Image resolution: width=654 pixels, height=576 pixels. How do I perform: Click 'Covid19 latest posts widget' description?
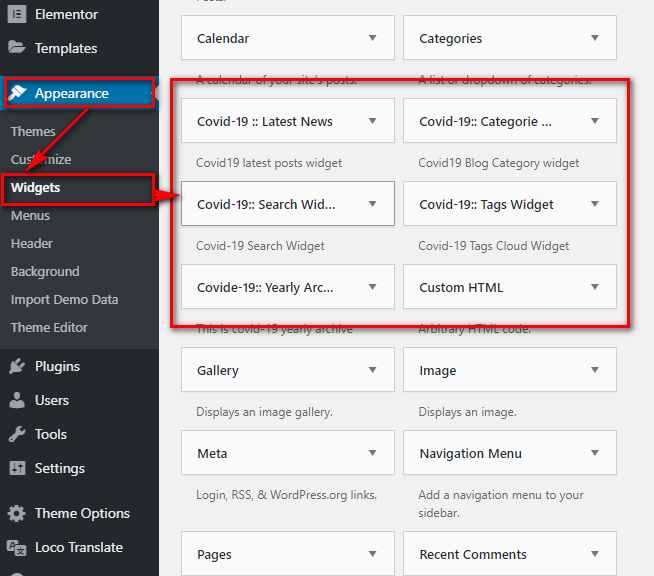[x=269, y=163]
